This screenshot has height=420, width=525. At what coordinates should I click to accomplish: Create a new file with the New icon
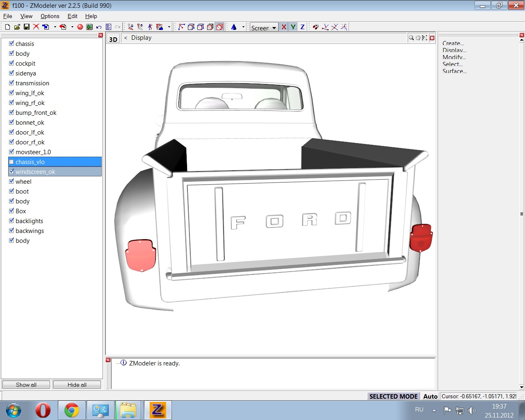[x=7, y=27]
